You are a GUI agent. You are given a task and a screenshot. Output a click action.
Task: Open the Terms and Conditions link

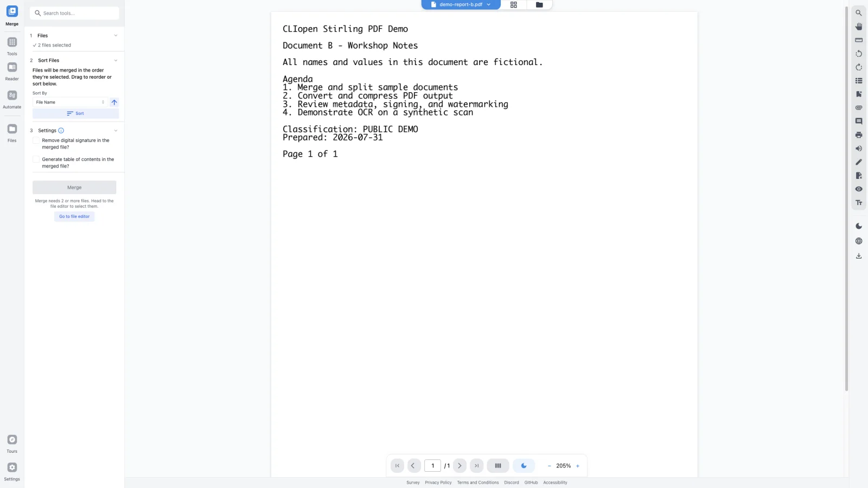[478, 483]
